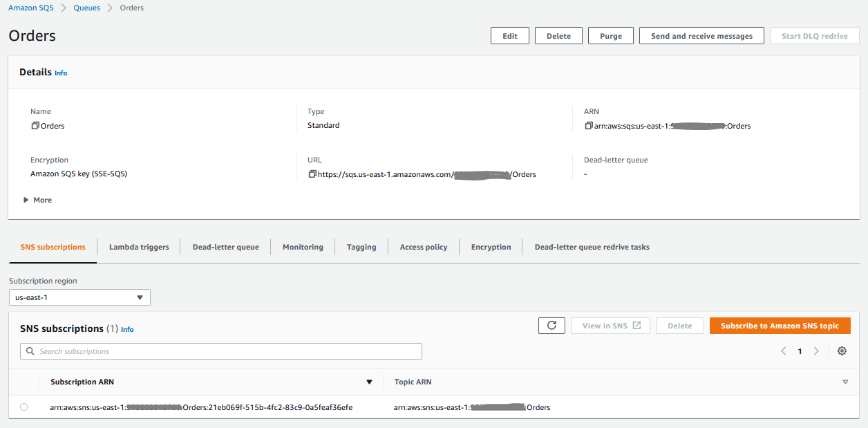Screen dimensions: 868x428
Task: Go to Queues breadcrumb link
Action: [86, 8]
